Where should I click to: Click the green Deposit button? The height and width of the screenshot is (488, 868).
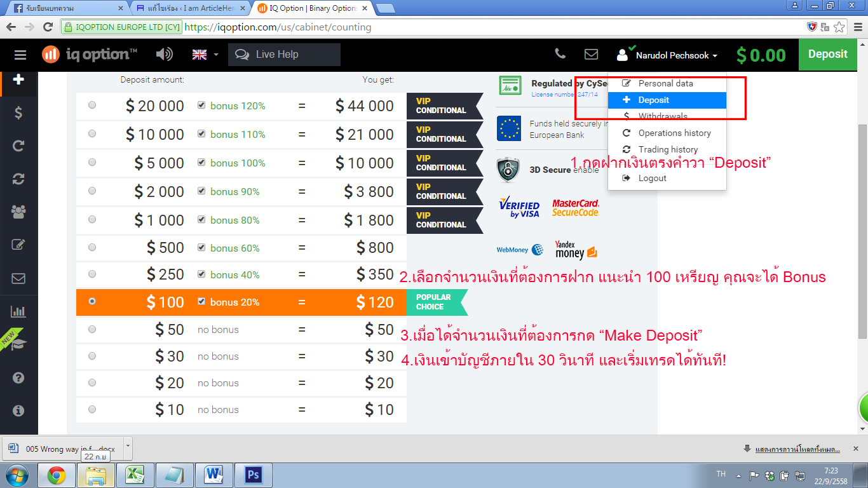[x=828, y=55]
